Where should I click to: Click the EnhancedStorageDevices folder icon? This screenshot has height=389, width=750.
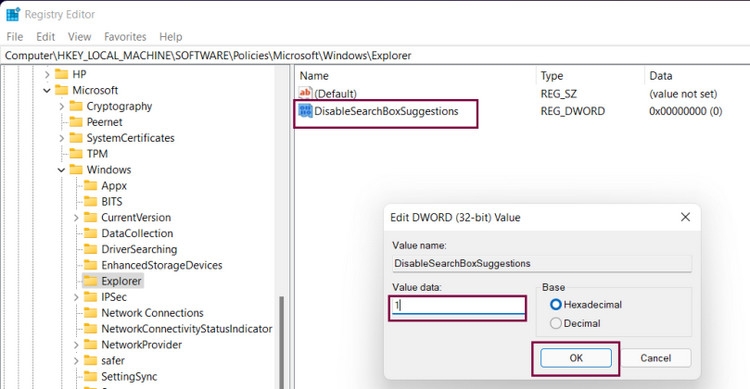tap(90, 265)
